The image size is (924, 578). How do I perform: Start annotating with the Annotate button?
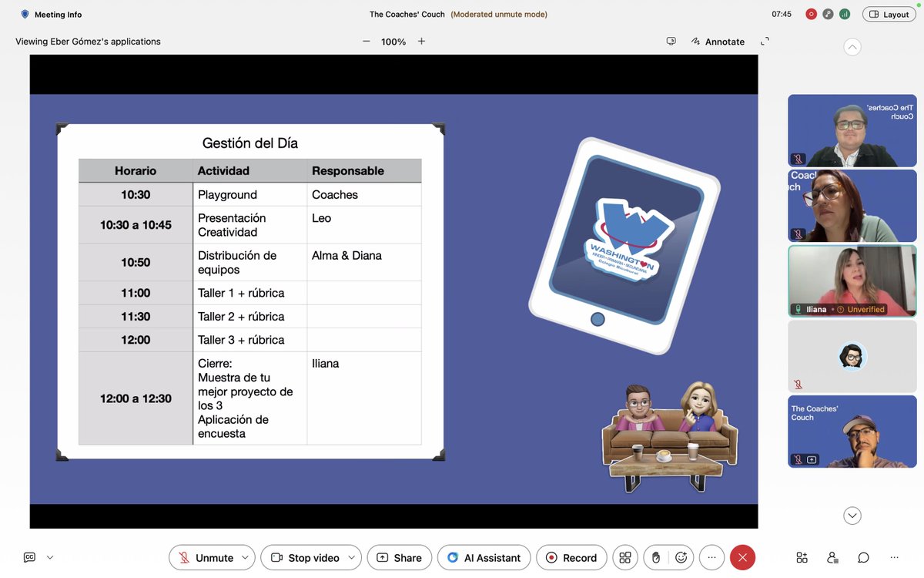(x=718, y=42)
